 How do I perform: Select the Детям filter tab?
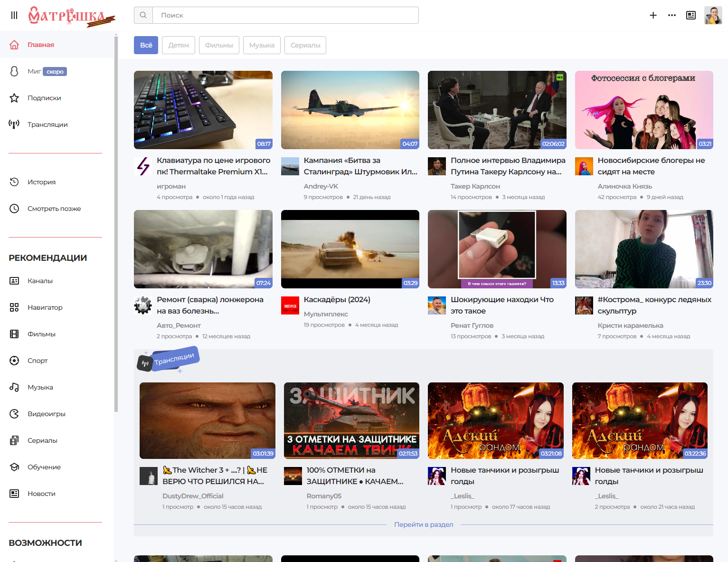click(x=179, y=45)
